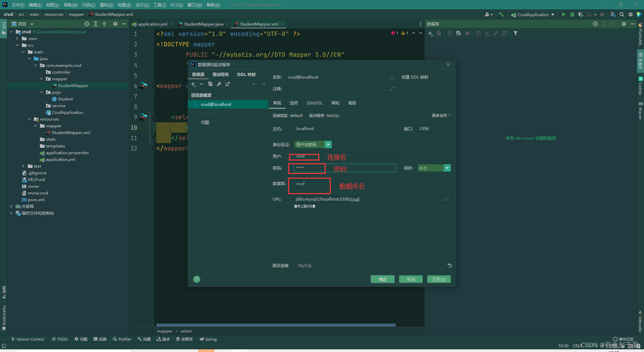Click the apply button in dialog
This screenshot has height=352, width=644.
point(439,279)
